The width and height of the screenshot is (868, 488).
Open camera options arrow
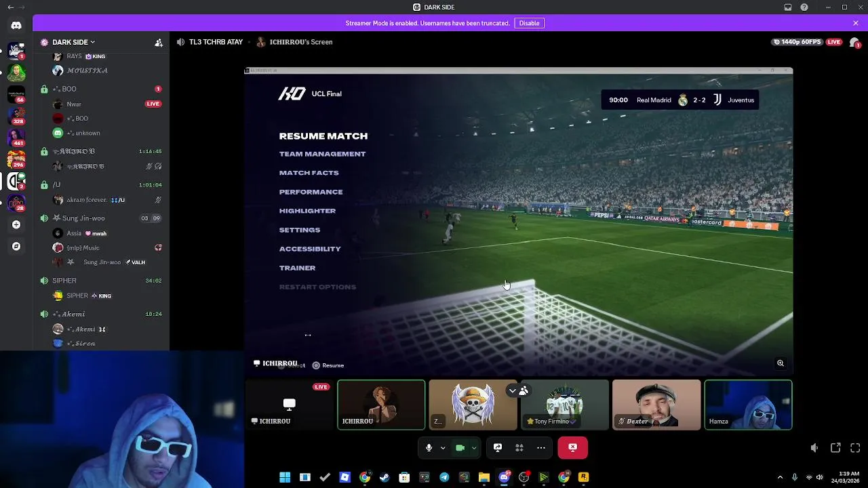474,447
